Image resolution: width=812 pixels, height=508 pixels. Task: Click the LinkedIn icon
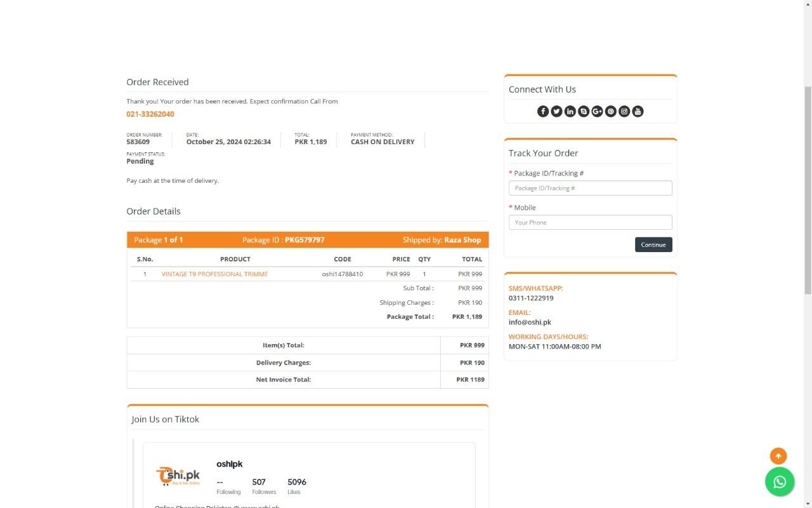(x=570, y=112)
